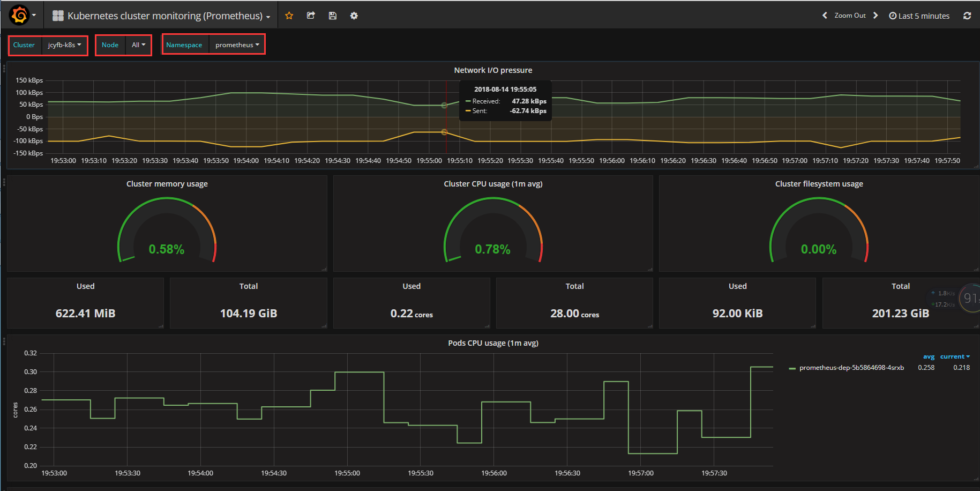
Task: Select filesystem Total value 201.23 GiB
Action: (x=900, y=313)
